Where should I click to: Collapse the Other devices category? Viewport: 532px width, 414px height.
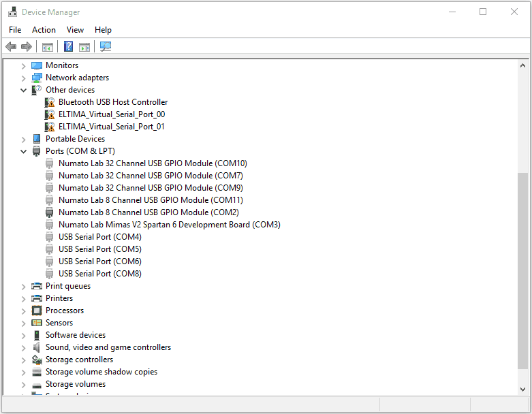tap(23, 90)
